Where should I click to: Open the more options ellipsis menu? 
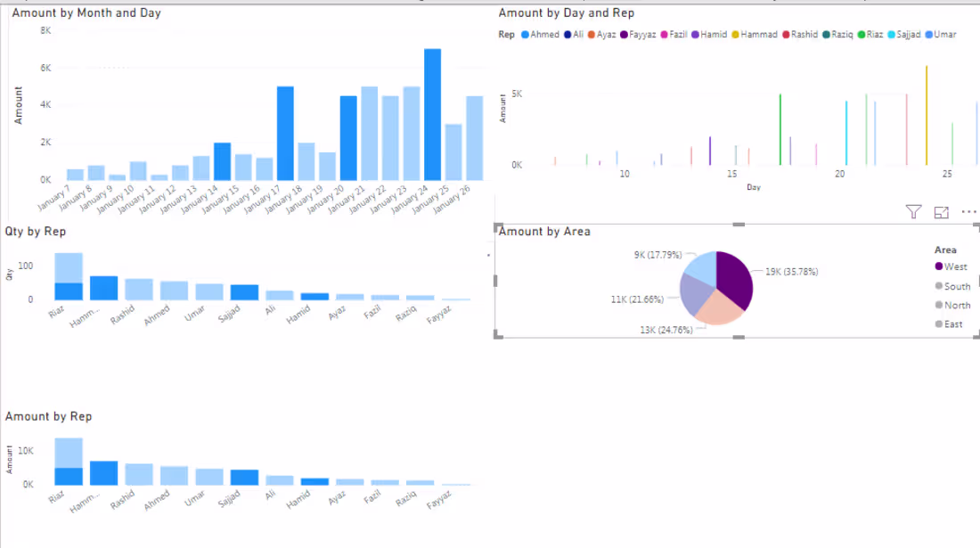click(968, 212)
